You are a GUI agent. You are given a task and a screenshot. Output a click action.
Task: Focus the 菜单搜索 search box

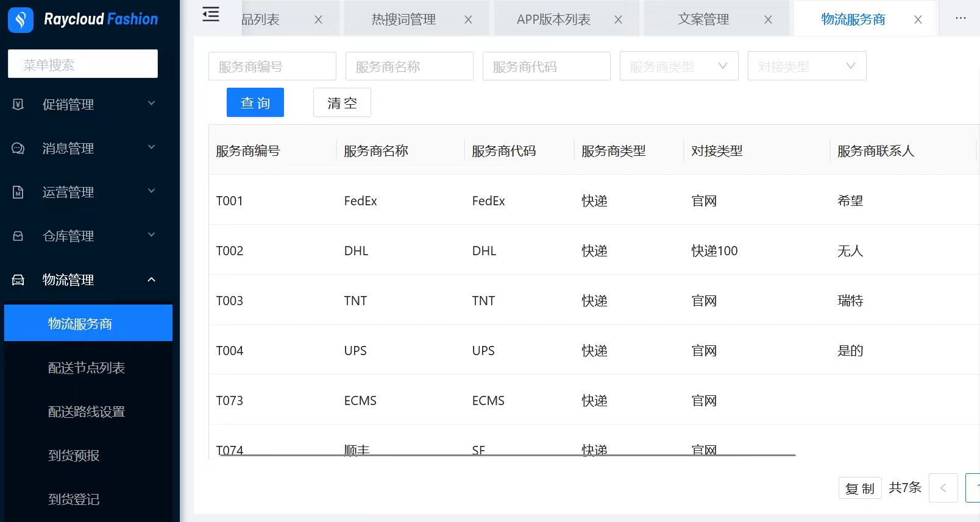coord(83,64)
